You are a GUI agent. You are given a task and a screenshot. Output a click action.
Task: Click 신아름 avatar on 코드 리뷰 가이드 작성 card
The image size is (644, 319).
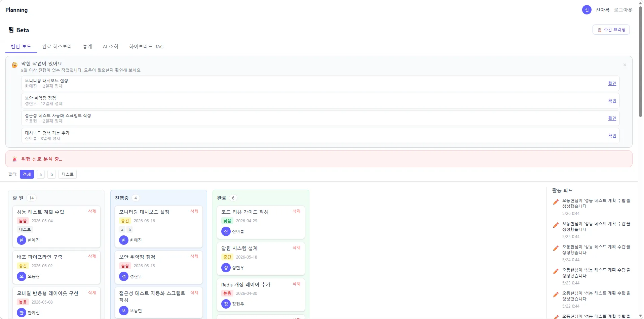point(226,231)
